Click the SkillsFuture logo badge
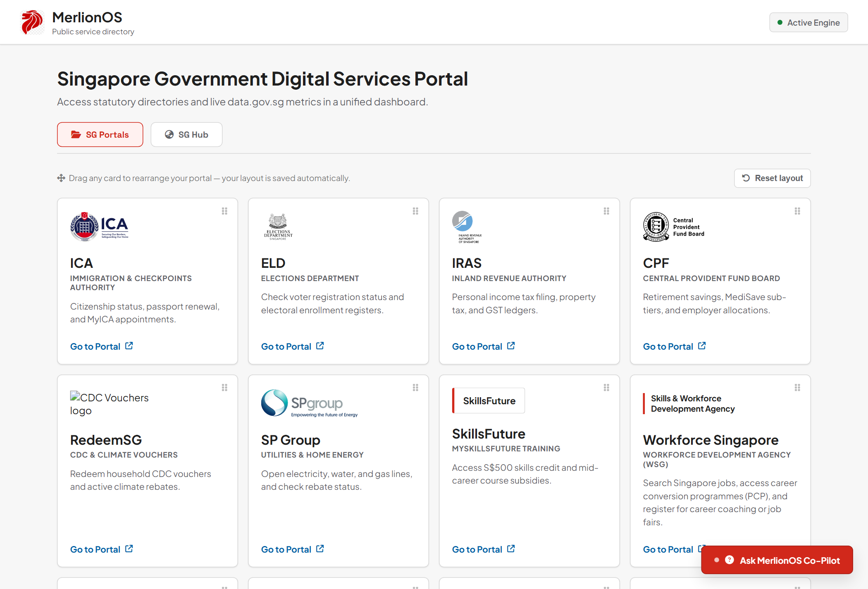This screenshot has height=589, width=868. tap(489, 401)
